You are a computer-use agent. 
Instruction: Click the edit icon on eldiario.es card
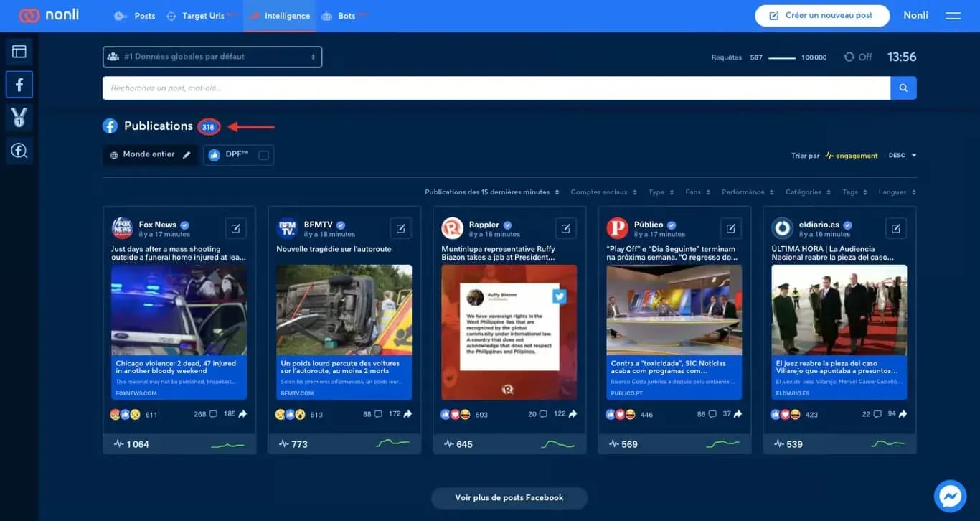pyautogui.click(x=895, y=228)
